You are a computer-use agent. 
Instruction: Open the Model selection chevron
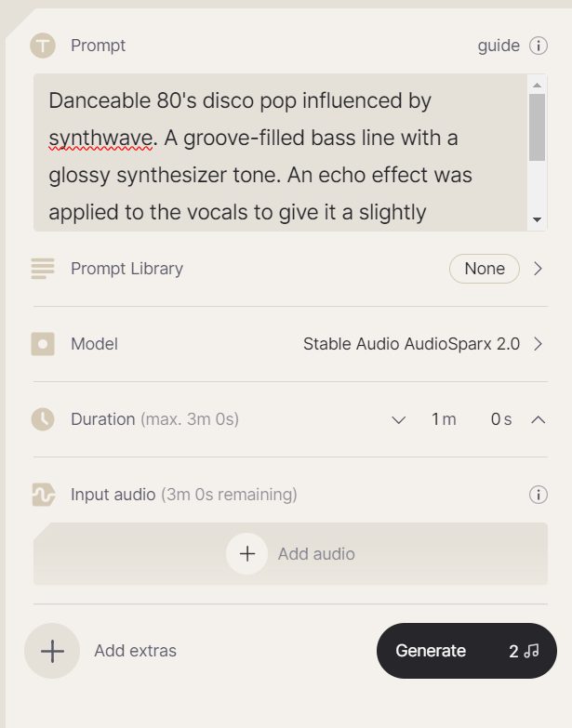point(539,344)
